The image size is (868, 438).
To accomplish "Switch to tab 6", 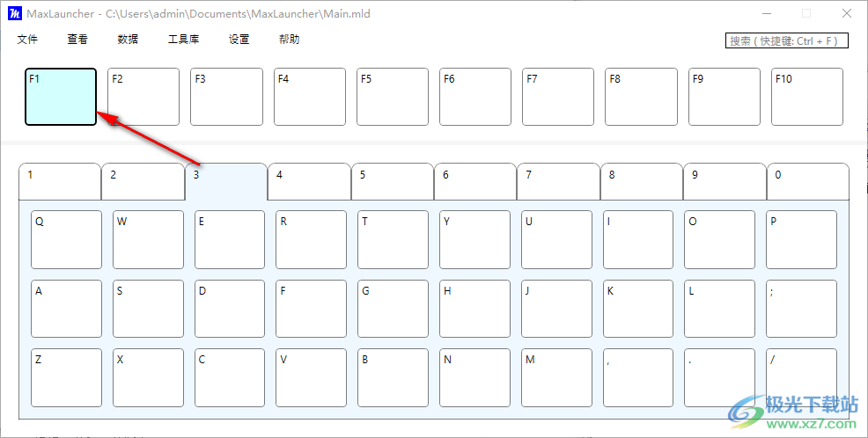I will point(475,181).
